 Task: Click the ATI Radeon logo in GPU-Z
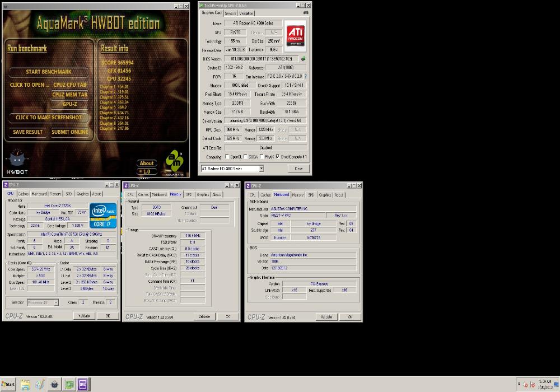(296, 36)
